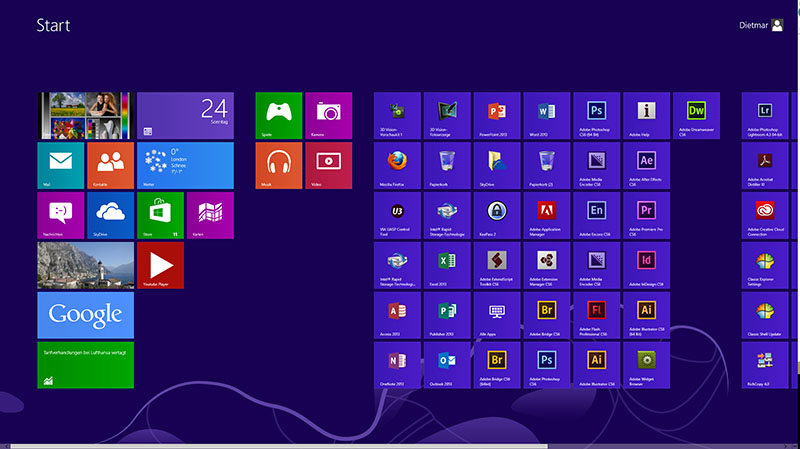Click the horizontal scrollbar at the bottom
This screenshot has width=800, height=449.
pos(279,446)
